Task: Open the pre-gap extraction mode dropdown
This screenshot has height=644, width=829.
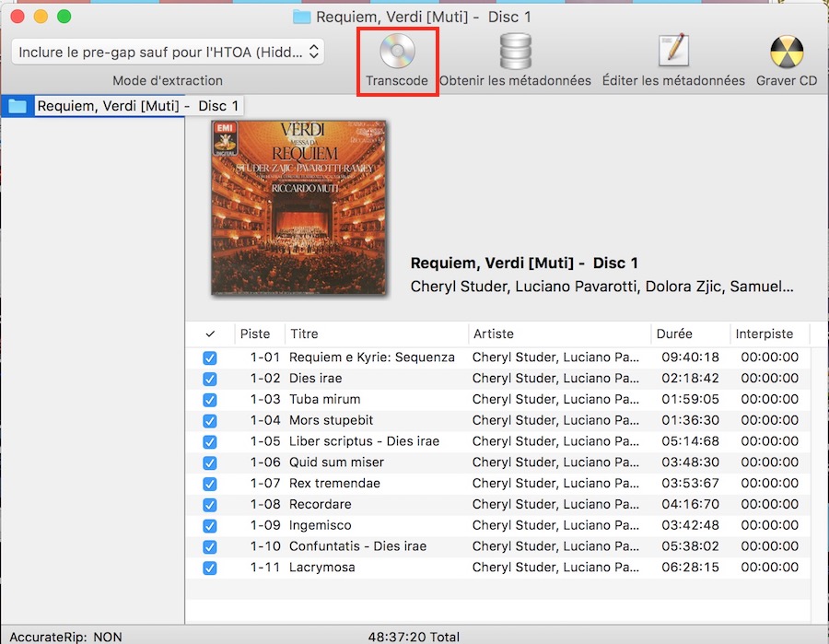Action: (168, 52)
